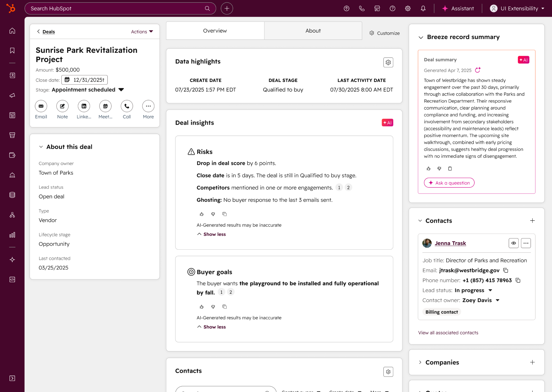
Task: Switch to the About tab
Action: (313, 31)
